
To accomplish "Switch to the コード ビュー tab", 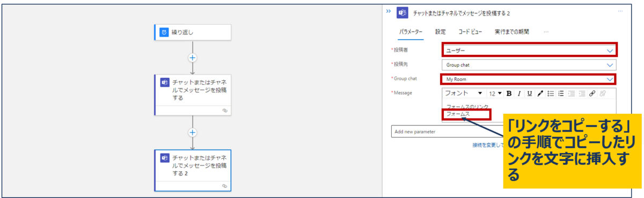I will point(470,32).
